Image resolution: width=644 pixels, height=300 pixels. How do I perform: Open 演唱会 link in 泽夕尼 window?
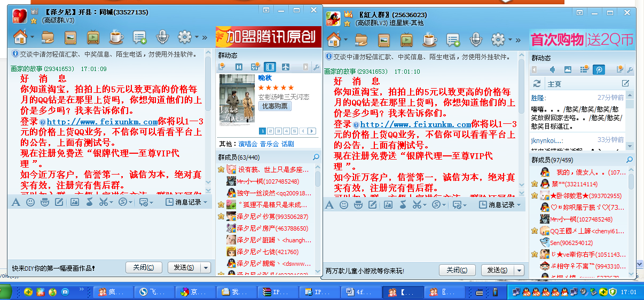pyautogui.click(x=248, y=144)
